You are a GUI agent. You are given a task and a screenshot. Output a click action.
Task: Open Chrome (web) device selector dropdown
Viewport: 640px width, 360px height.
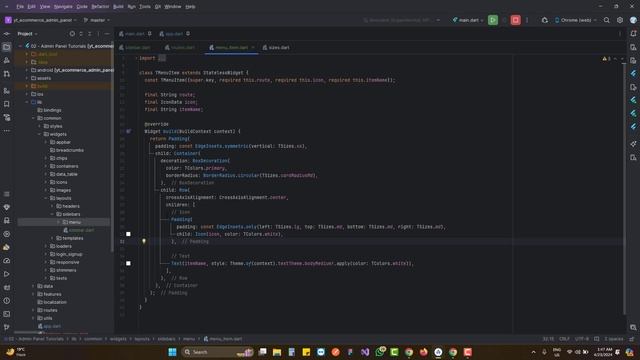pyautogui.click(x=576, y=20)
